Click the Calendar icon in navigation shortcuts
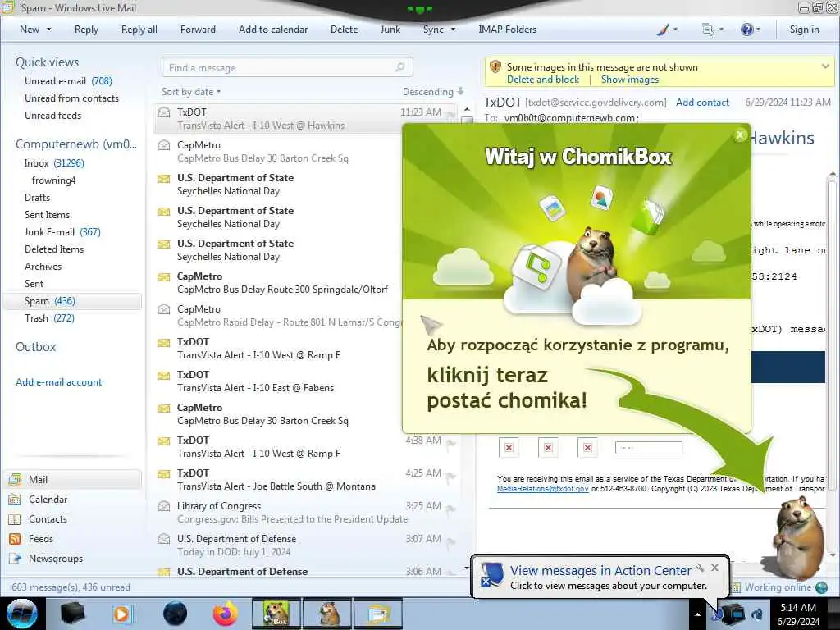 pos(15,500)
